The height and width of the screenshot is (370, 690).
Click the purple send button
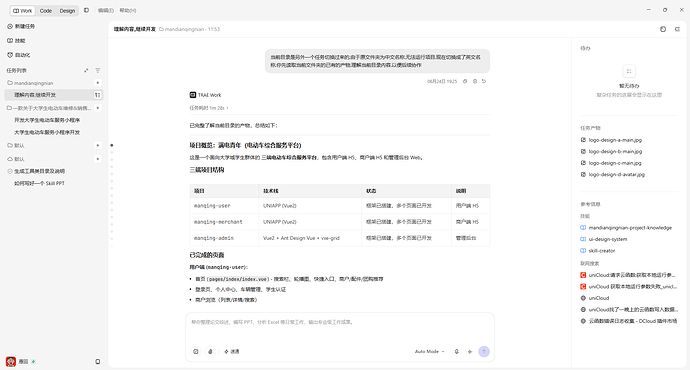click(484, 352)
